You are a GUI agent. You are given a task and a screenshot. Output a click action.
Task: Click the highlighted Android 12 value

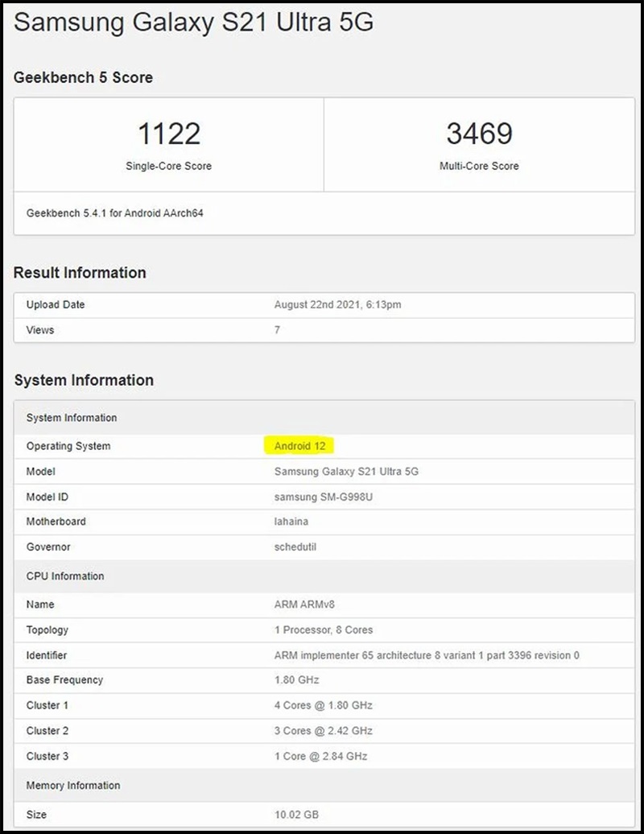click(x=298, y=446)
